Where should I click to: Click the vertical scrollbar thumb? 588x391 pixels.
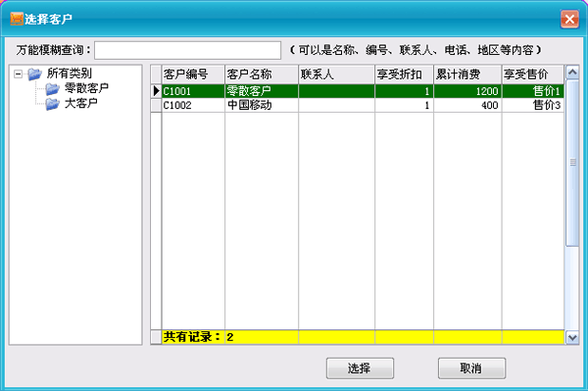pos(572,163)
